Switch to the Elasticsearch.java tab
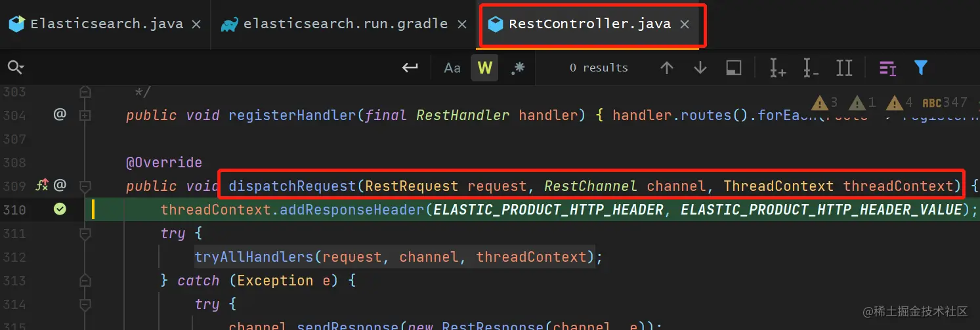This screenshot has height=330, width=980. coord(105,24)
